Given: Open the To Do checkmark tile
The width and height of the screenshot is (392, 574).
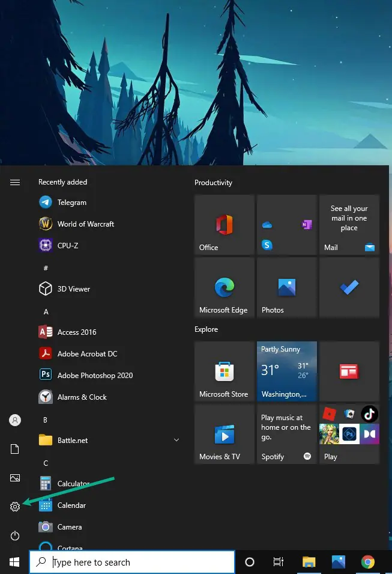Looking at the screenshot, I should point(349,287).
